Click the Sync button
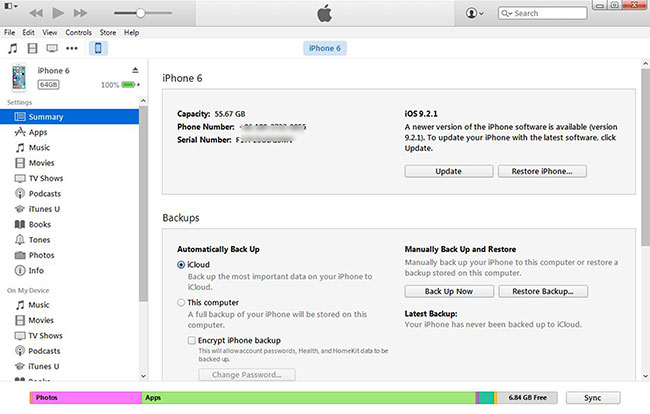Screen dimensions: 650x414 point(593,398)
